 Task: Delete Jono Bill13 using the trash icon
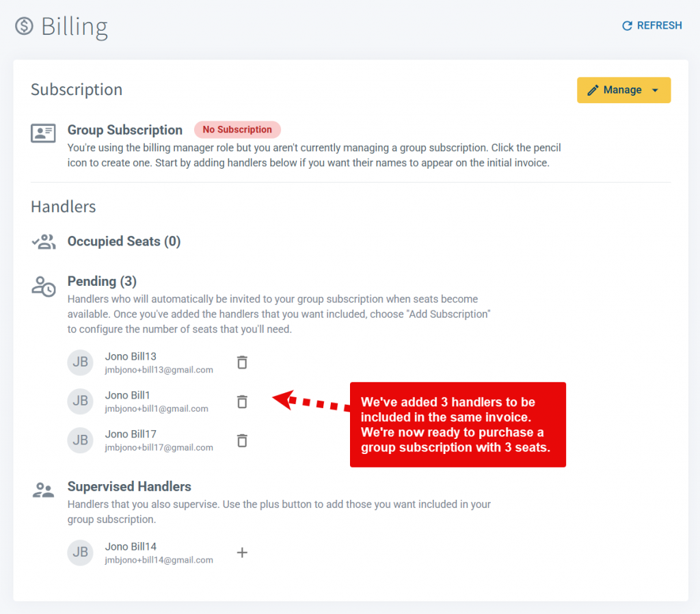(x=242, y=362)
